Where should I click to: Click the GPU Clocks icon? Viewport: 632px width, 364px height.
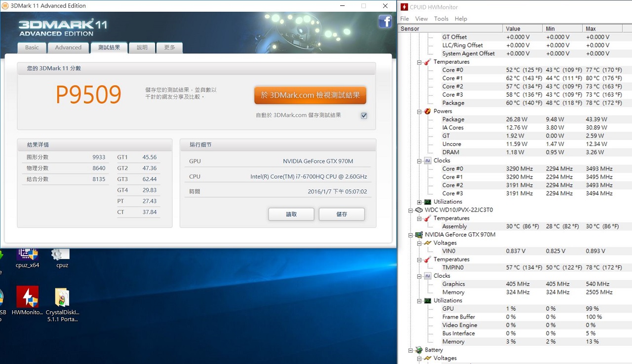click(x=428, y=276)
